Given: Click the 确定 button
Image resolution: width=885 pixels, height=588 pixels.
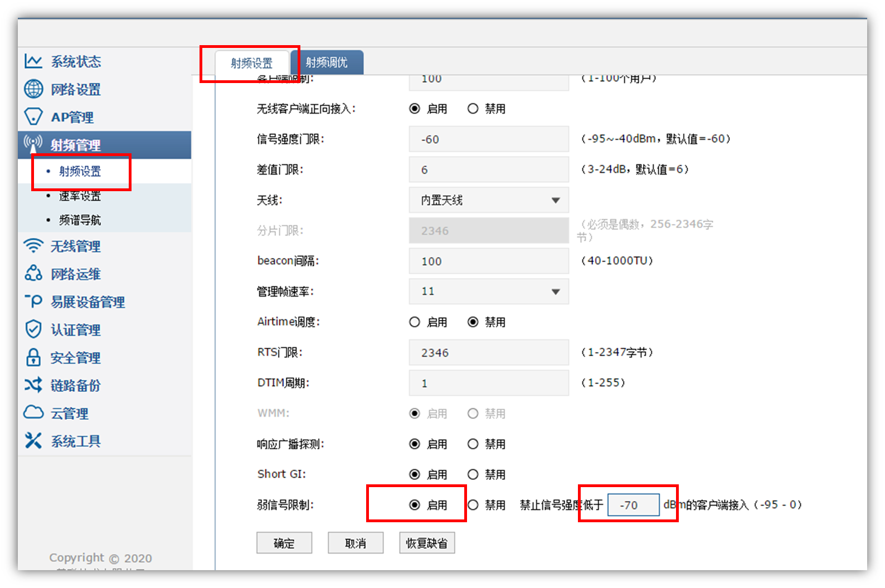Looking at the screenshot, I should [284, 543].
